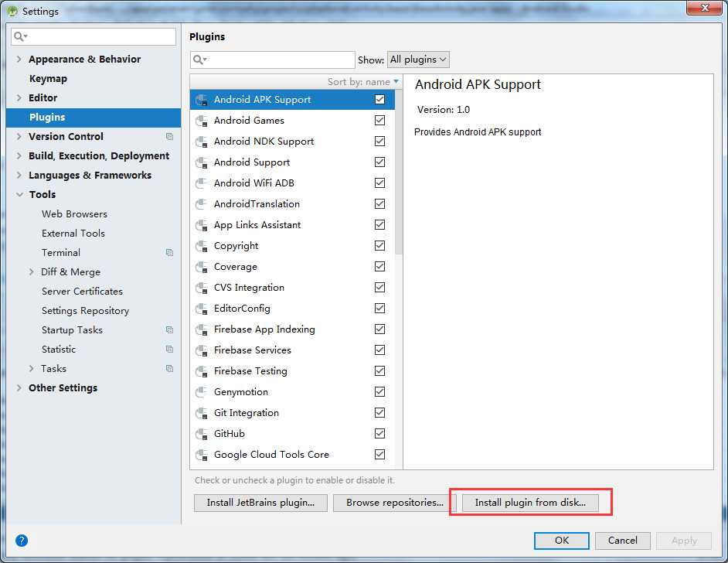Open External Tools settings
Image resolution: width=728 pixels, height=563 pixels.
73,234
